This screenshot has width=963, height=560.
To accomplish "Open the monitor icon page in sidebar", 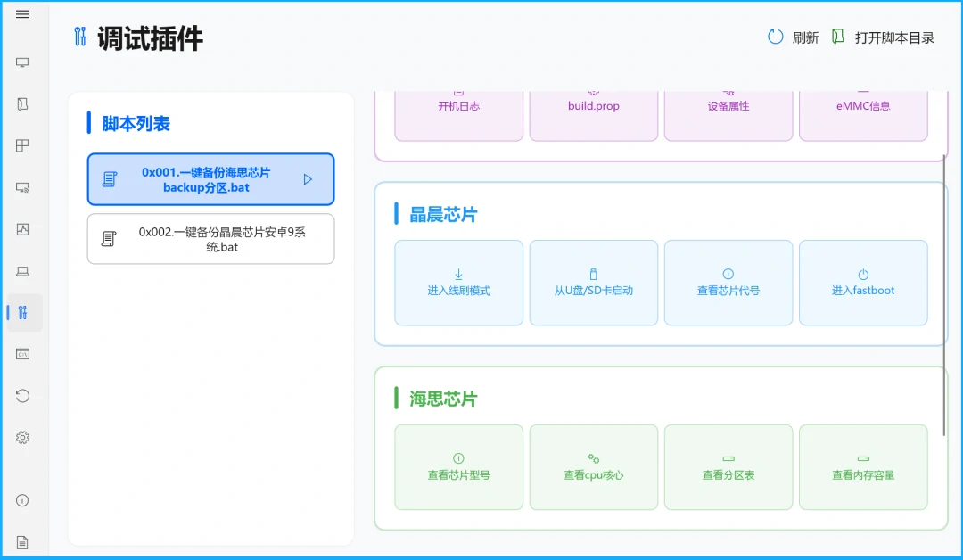I will (23, 62).
